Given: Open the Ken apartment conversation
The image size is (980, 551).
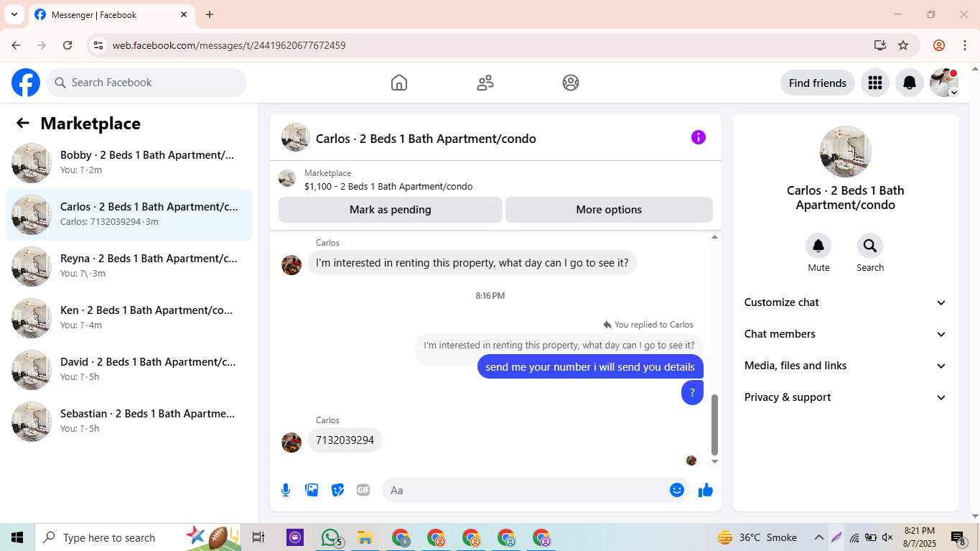Looking at the screenshot, I should pyautogui.click(x=129, y=318).
